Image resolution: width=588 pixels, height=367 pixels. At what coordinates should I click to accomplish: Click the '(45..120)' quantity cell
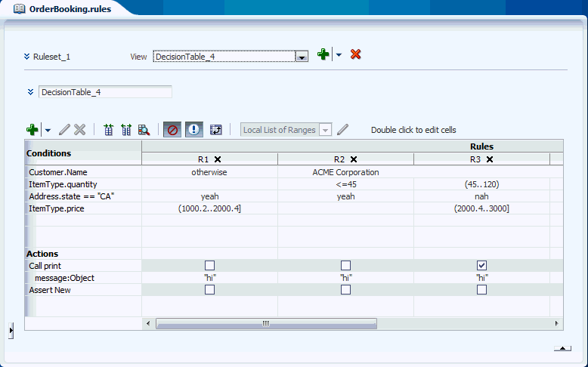coord(482,184)
